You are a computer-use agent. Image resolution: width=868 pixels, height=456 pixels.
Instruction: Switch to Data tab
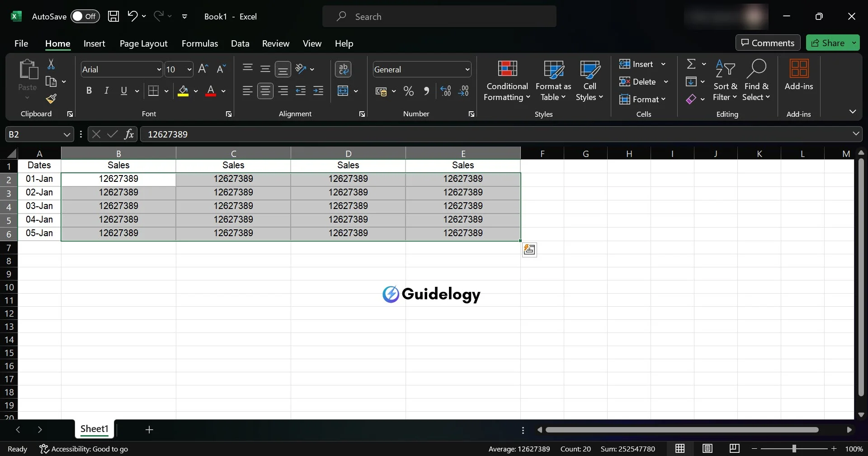(x=240, y=43)
